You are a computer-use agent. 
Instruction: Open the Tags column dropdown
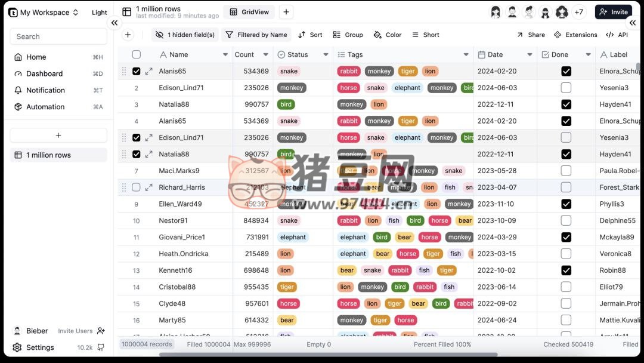point(467,54)
